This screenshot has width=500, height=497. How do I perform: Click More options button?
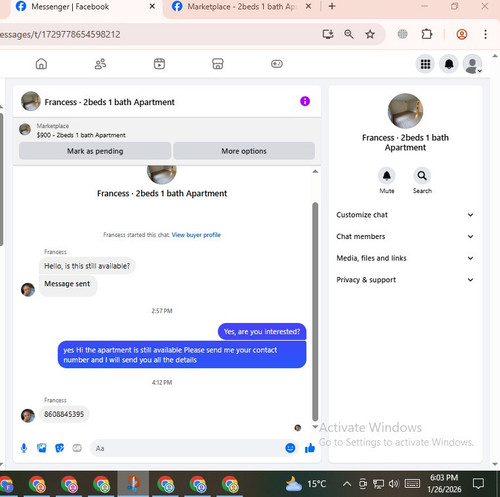click(244, 151)
